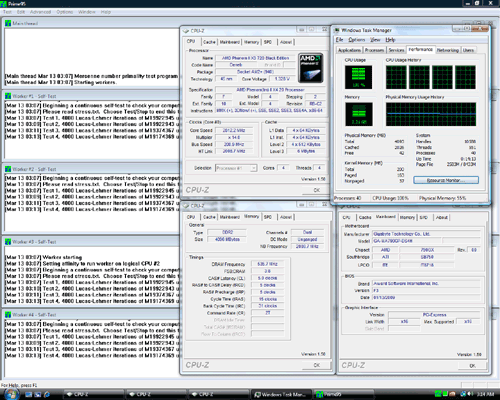Open the Advanced menu in Prime95
500x400 pixels.
pyautogui.click(x=40, y=12)
